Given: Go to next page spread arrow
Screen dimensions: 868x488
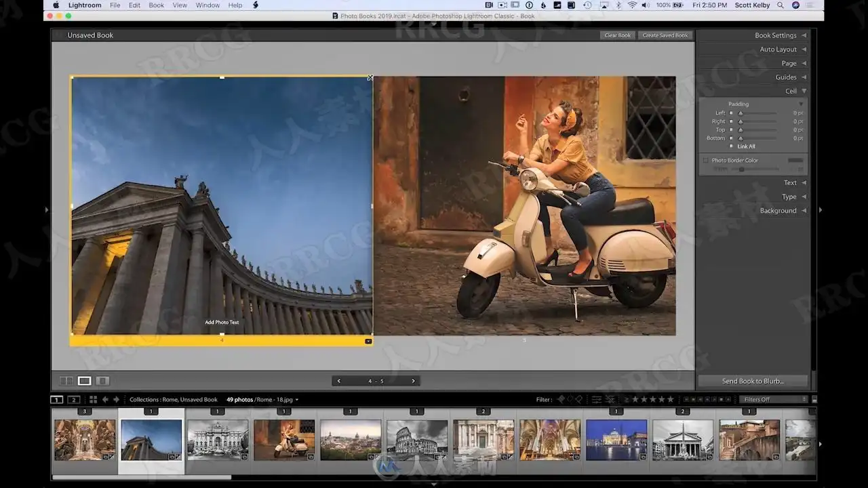Looking at the screenshot, I should 413,381.
